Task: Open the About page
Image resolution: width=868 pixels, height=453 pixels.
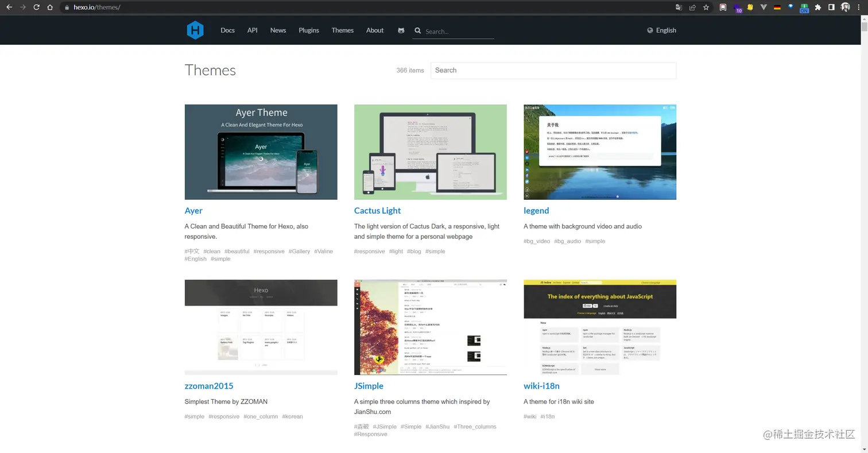Action: point(375,30)
